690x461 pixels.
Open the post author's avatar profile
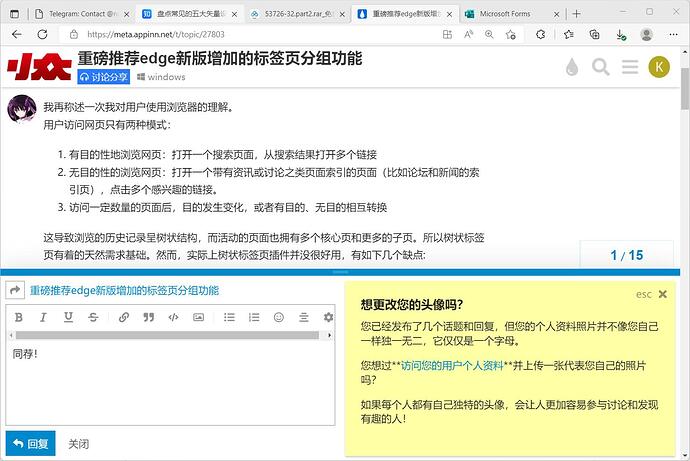(x=22, y=109)
